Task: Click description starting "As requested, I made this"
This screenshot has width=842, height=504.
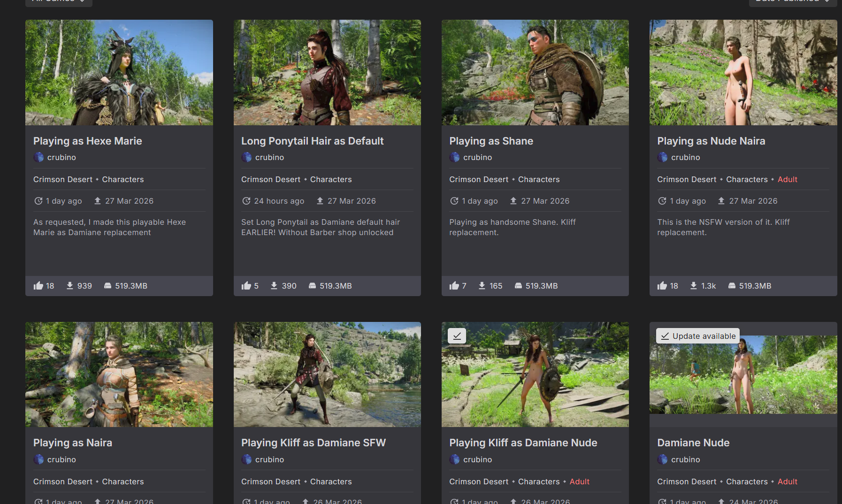Action: click(110, 227)
